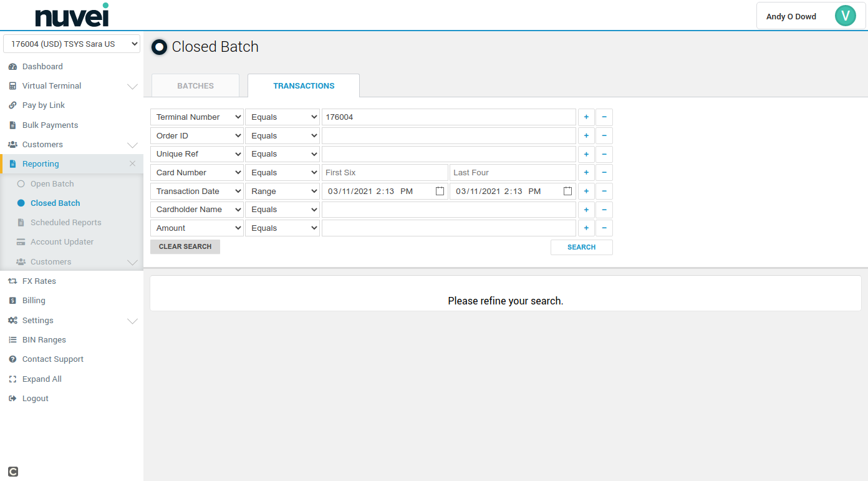Click the Billing dollar icon
This screenshot has width=868, height=481.
pyautogui.click(x=12, y=301)
